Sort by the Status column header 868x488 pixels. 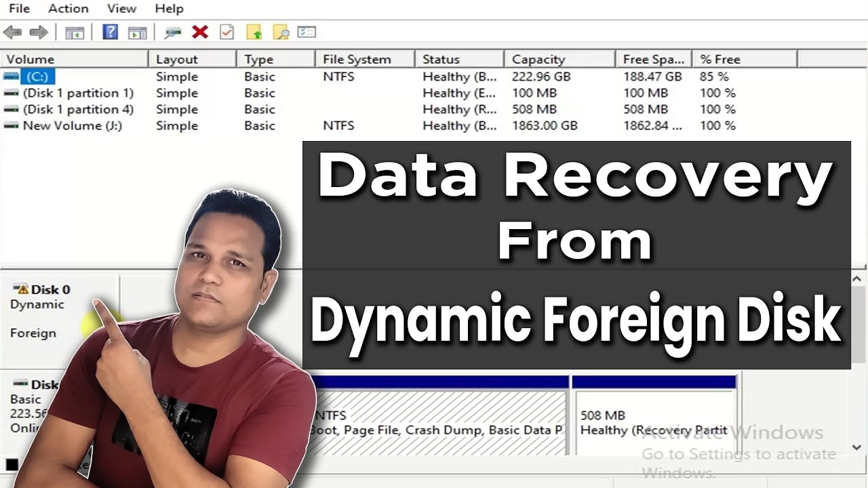pos(460,59)
